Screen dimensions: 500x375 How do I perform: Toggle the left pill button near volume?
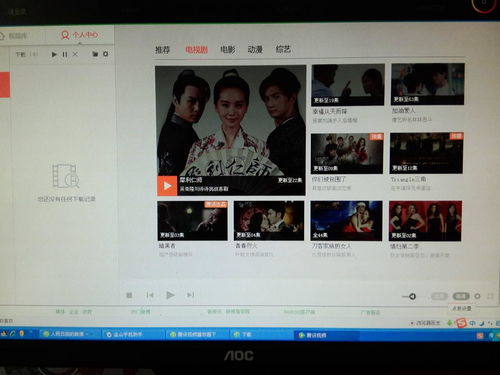440,296
